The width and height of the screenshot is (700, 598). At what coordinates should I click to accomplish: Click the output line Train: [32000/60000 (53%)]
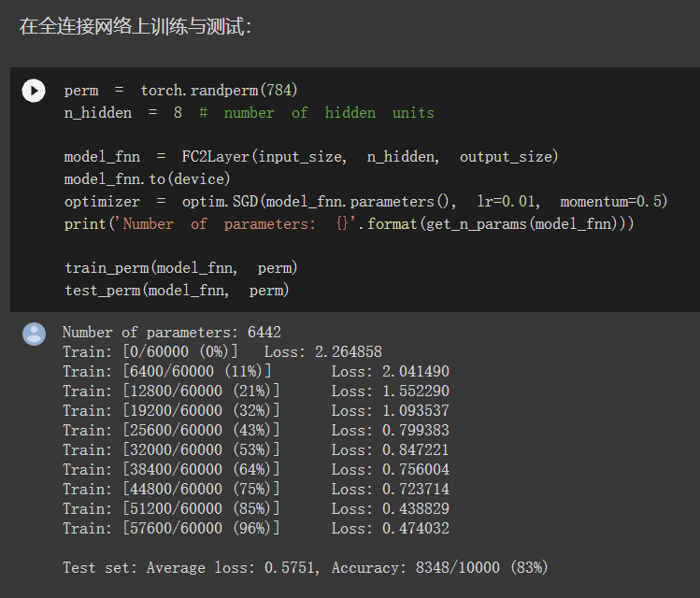click(x=256, y=449)
